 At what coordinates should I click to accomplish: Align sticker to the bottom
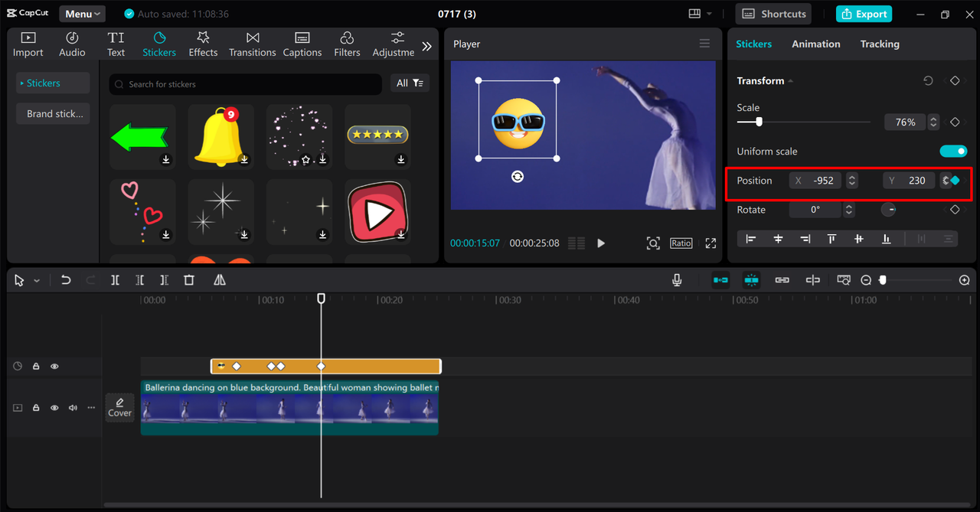click(x=886, y=239)
